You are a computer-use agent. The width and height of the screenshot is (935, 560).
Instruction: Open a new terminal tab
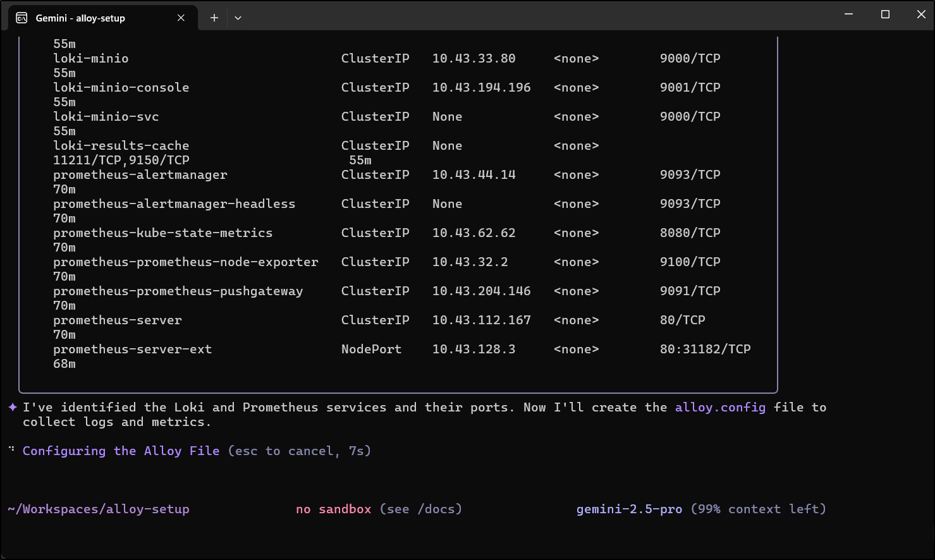pos(214,18)
